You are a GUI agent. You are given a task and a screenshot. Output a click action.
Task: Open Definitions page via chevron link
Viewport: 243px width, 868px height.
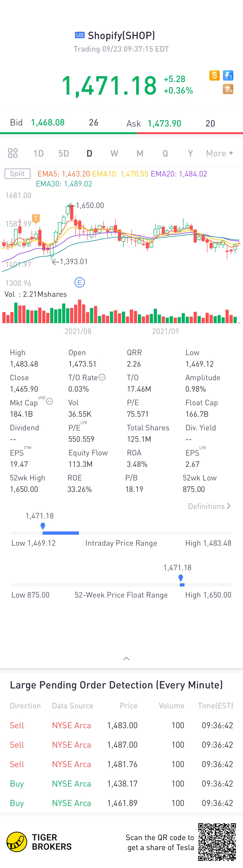tap(209, 506)
